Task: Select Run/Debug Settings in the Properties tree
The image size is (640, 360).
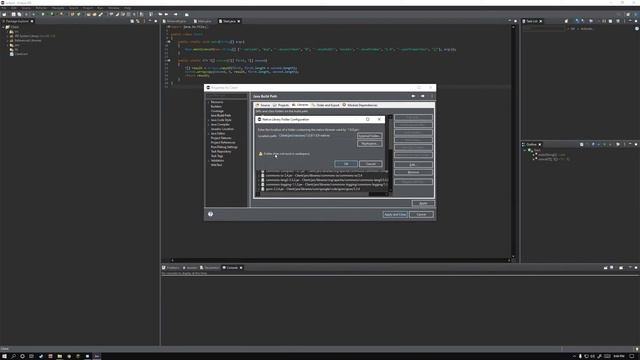Action: point(224,147)
